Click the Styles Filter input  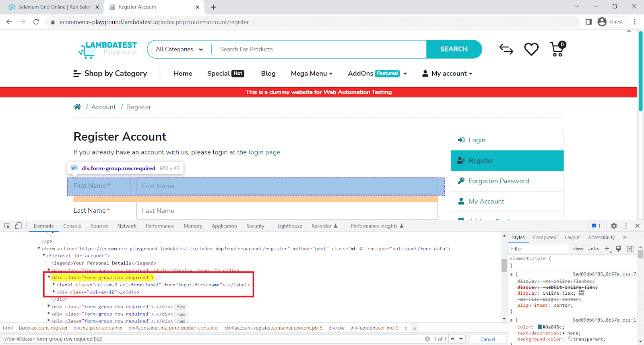[x=539, y=248]
